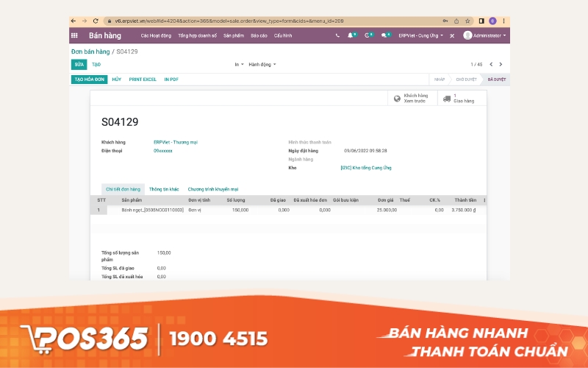Open Sản phẩm menu
The height and width of the screenshot is (368, 588).
coord(234,35)
